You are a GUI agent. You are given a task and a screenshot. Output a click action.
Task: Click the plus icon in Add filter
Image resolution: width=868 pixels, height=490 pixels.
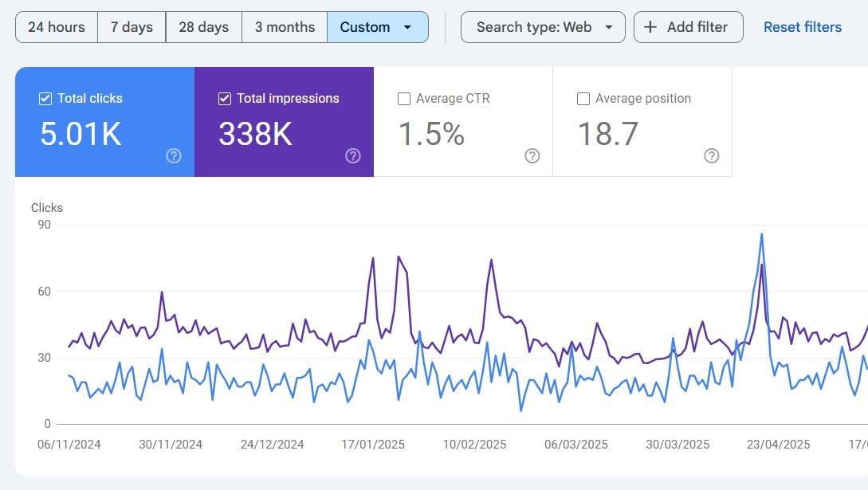(650, 27)
